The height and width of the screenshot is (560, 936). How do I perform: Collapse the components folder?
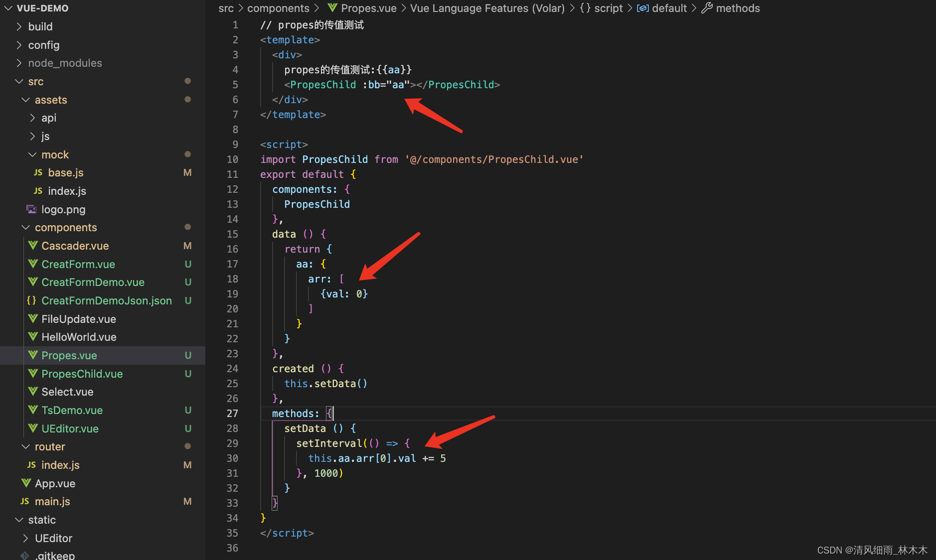coord(26,227)
